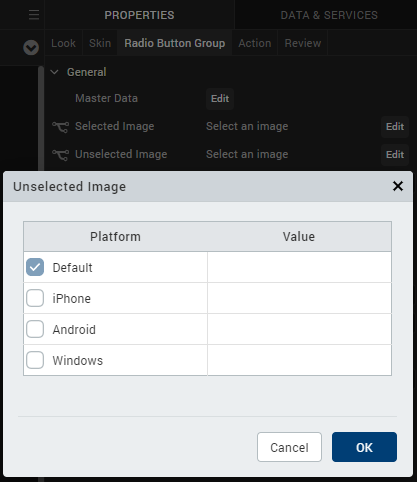Open the Data & Services panel
417x482 pixels.
pos(329,15)
